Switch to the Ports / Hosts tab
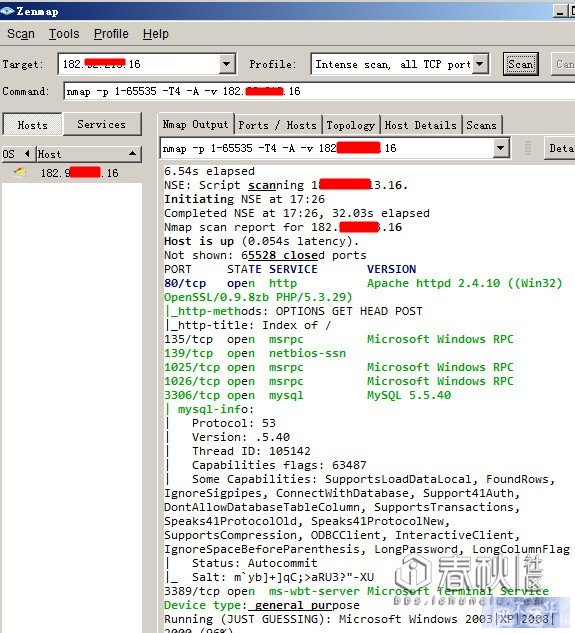 coord(278,125)
